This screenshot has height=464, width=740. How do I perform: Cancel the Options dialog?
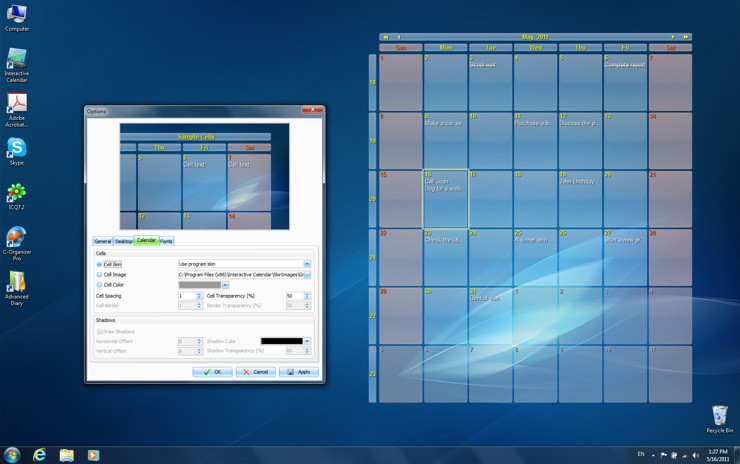coord(255,372)
